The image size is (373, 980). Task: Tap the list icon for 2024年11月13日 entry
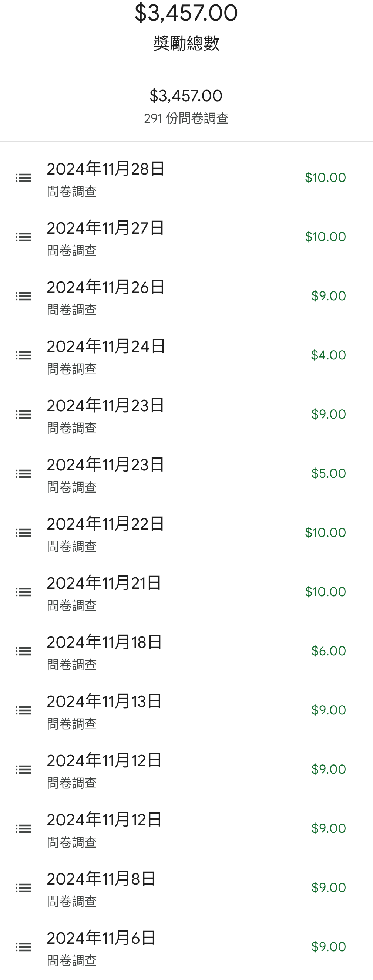pyautogui.click(x=23, y=711)
